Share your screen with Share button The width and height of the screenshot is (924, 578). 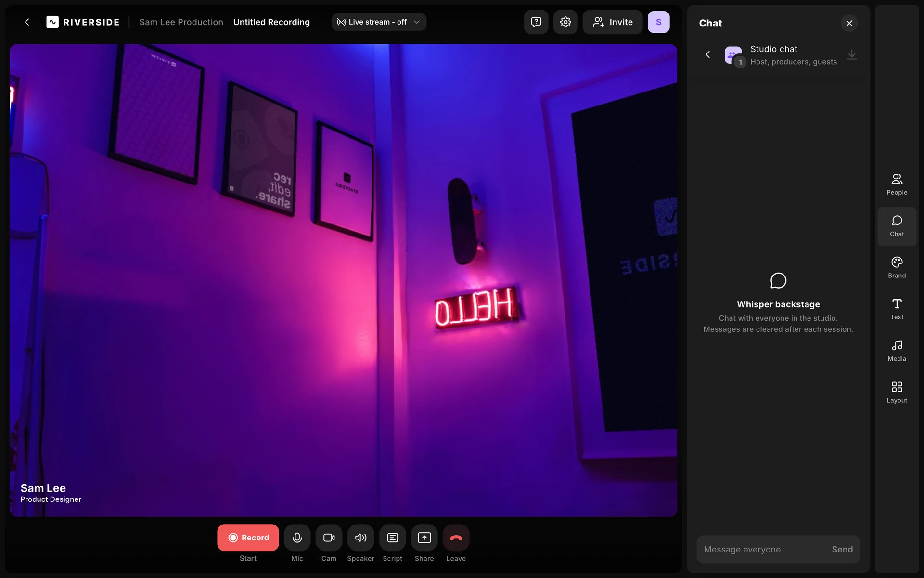[424, 538]
